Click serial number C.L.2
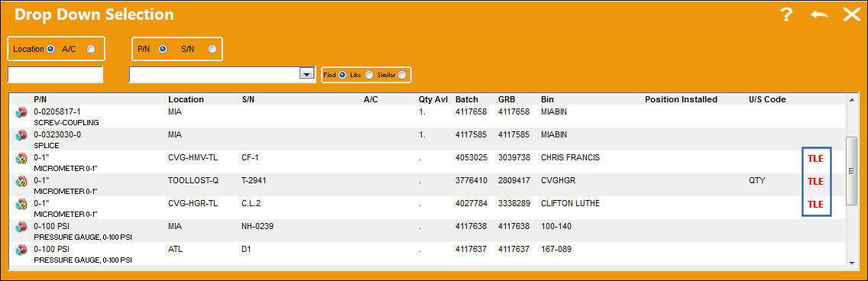 (x=251, y=203)
